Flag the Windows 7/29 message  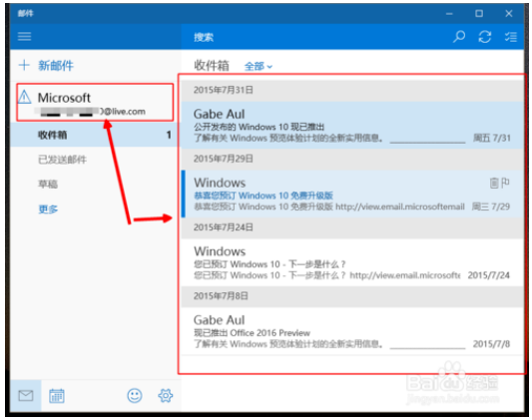tap(505, 183)
